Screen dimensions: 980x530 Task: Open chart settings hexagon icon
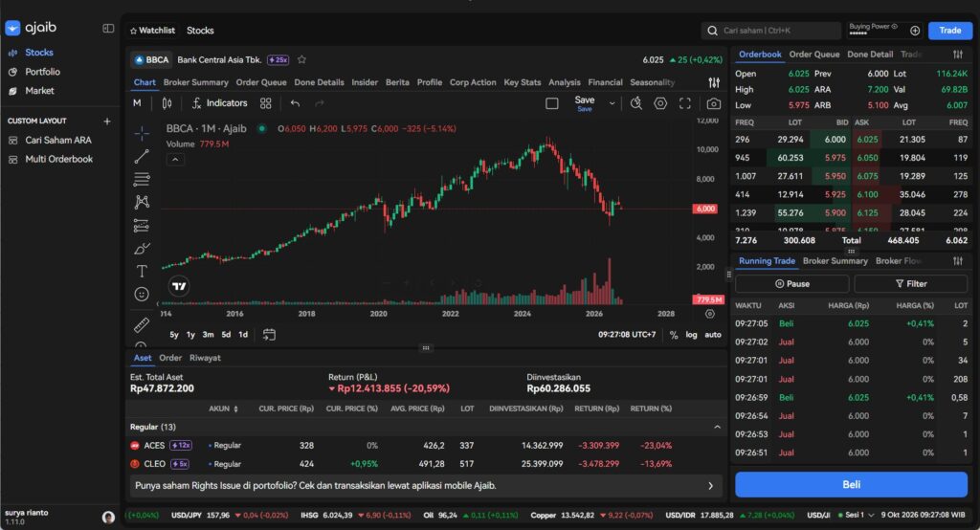(660, 103)
